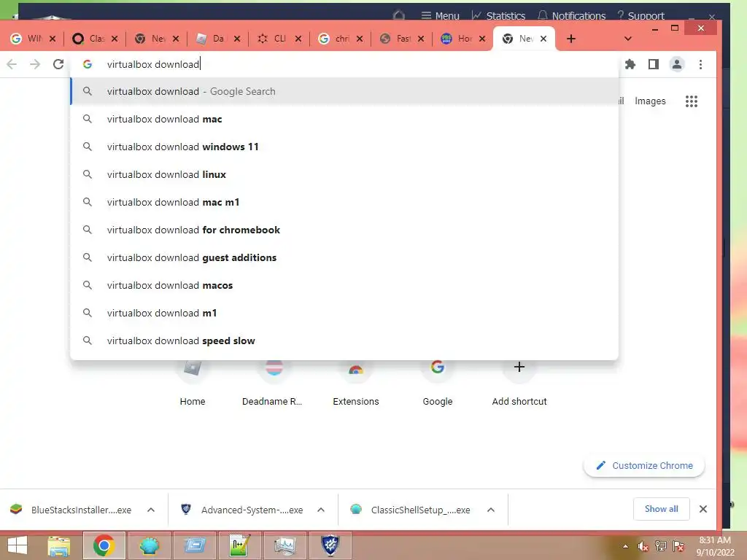747x560 pixels.
Task: Expand the tab search chevron
Action: coord(628,39)
